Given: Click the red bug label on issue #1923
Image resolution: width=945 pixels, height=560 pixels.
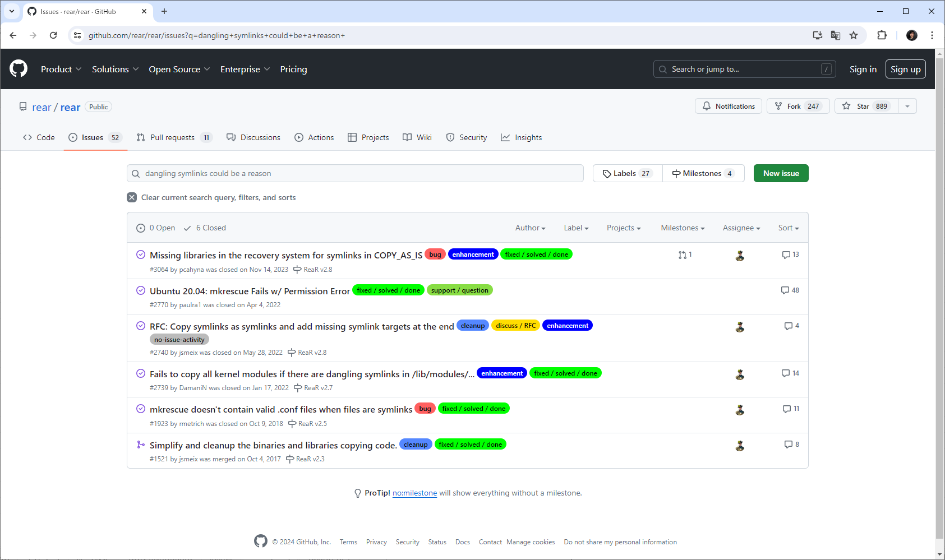Looking at the screenshot, I should tap(425, 409).
